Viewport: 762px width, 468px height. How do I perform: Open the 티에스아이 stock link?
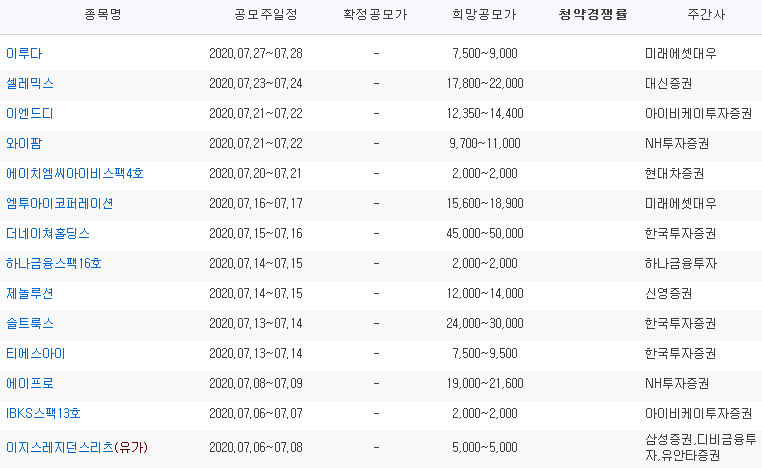click(x=35, y=353)
